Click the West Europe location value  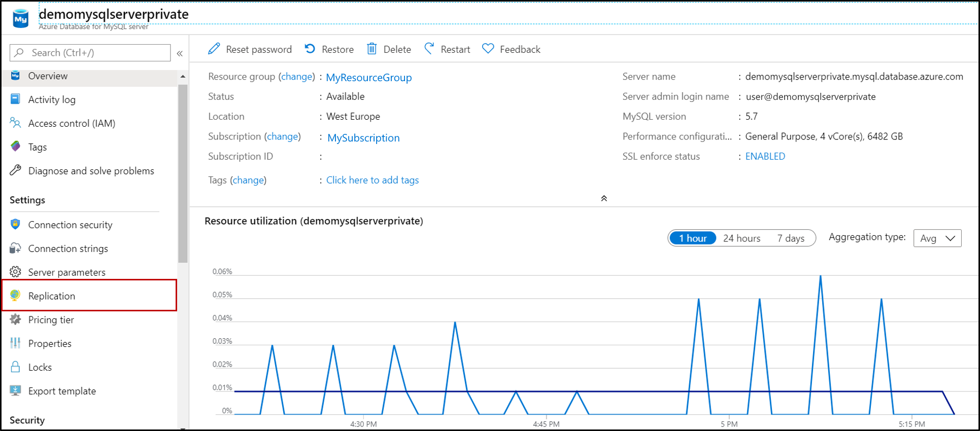pos(353,116)
